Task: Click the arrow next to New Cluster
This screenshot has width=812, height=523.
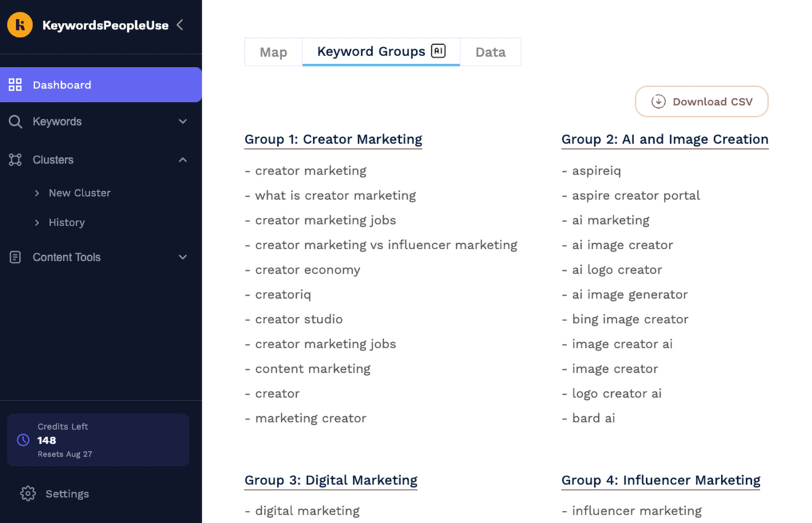Action: click(x=37, y=193)
